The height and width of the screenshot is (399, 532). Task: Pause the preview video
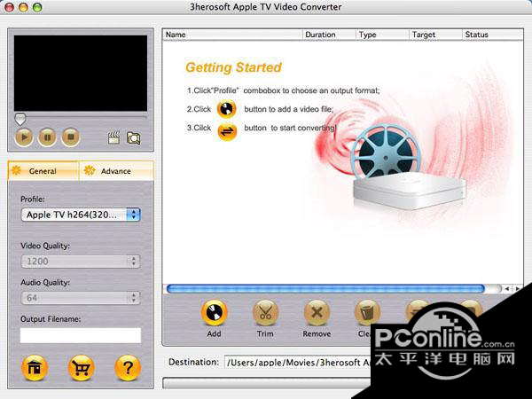coord(47,137)
